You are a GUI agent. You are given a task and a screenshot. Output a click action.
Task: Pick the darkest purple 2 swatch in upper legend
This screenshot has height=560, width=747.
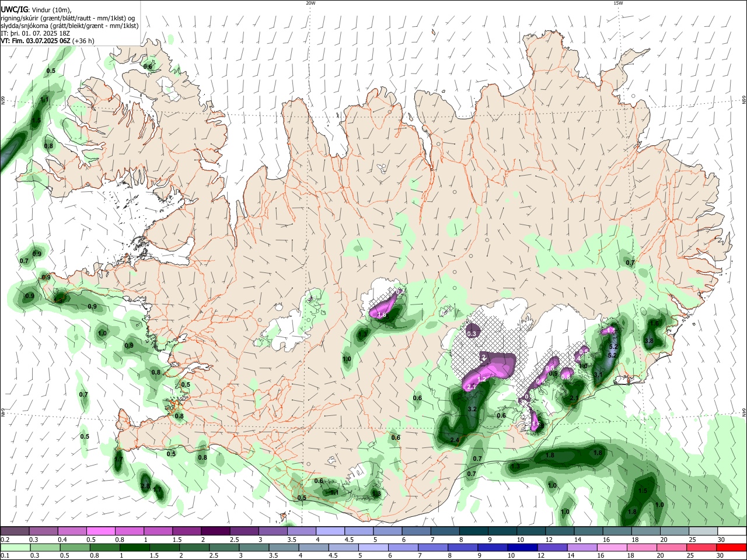click(x=215, y=531)
